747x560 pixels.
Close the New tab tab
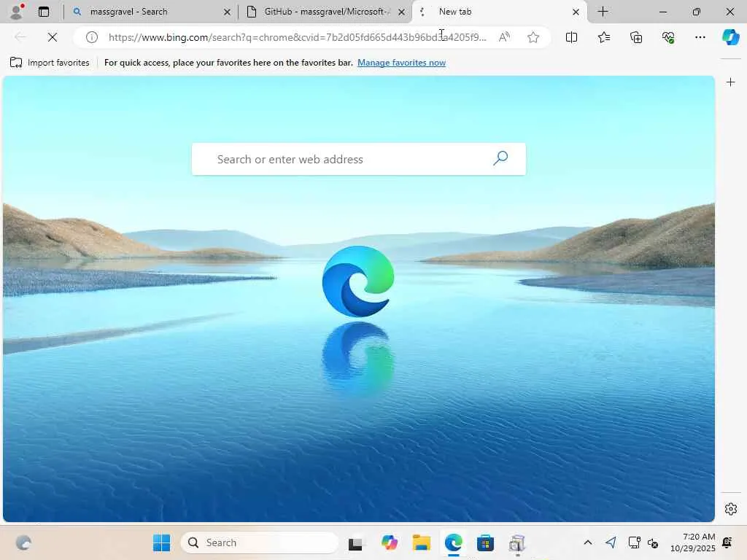point(576,12)
